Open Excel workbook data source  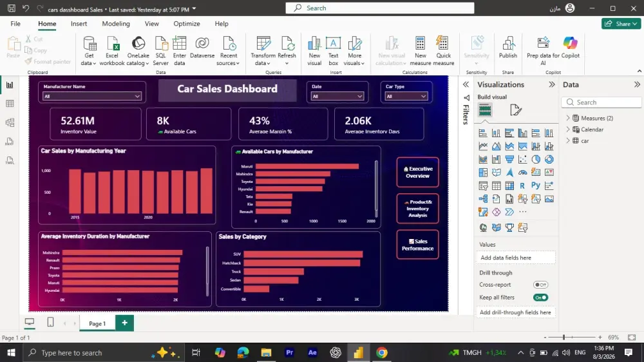coord(111,51)
